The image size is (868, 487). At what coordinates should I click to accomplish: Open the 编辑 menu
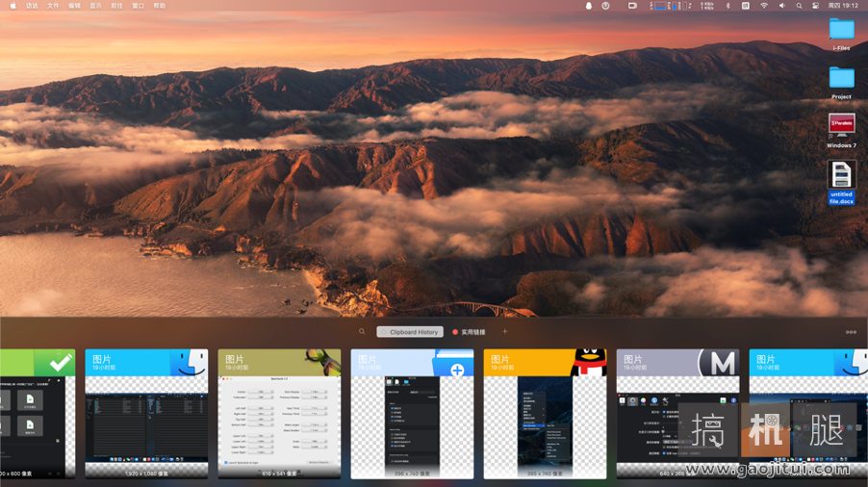(x=74, y=6)
